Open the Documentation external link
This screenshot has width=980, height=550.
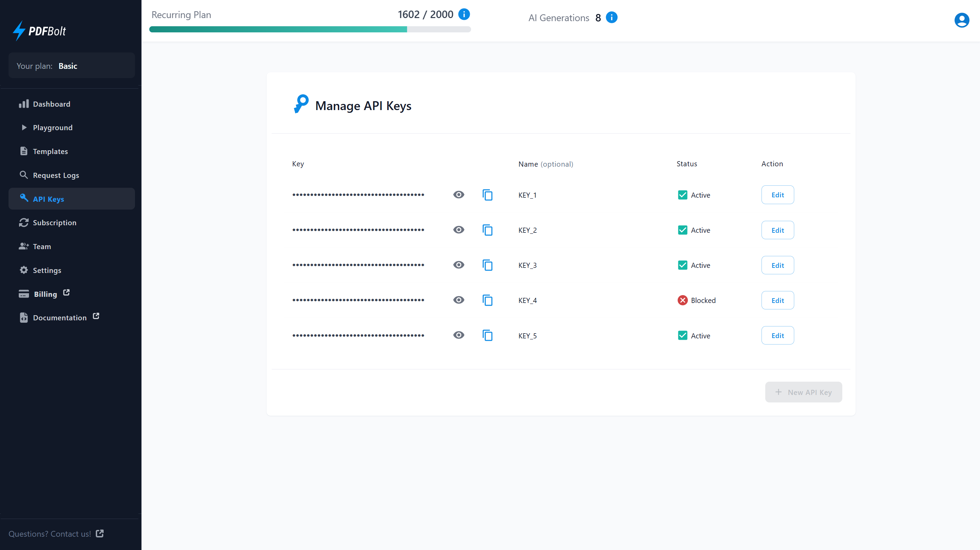tap(60, 317)
